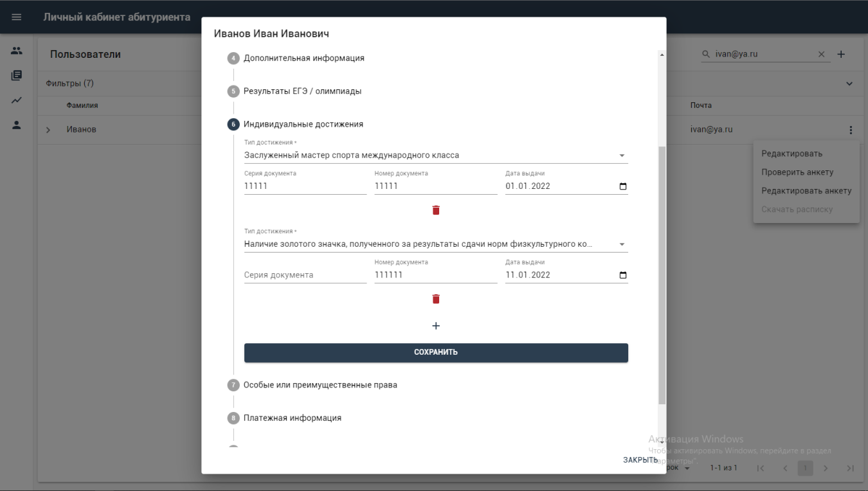Sort by Почта column header
868x491 pixels.
click(701, 105)
